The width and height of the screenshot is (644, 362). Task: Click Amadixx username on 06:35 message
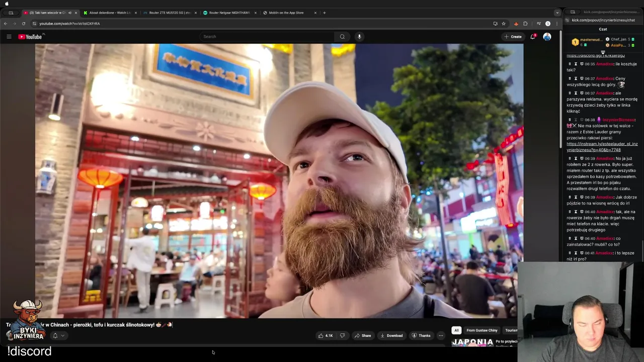click(x=605, y=64)
